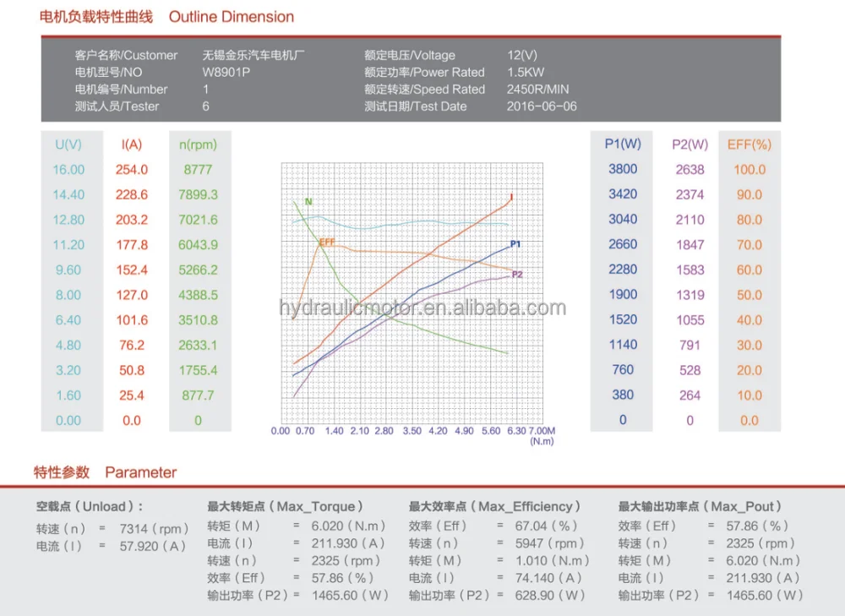Select voltage scale value '9.60'

pos(68,270)
